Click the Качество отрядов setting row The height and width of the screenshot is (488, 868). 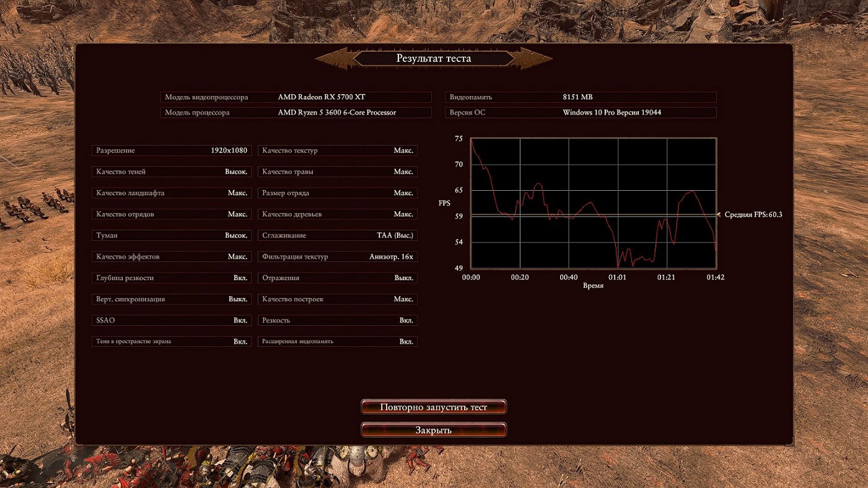[172, 214]
